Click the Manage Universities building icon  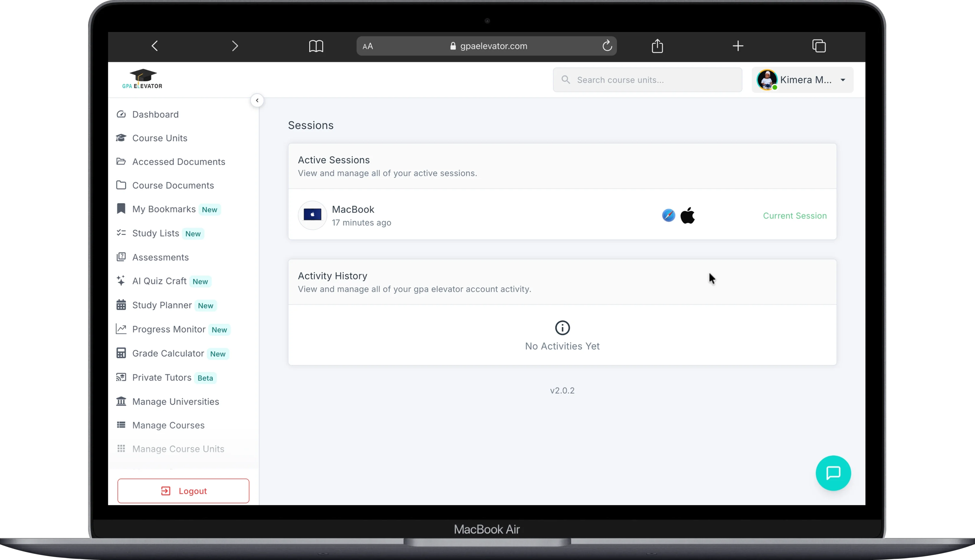click(121, 401)
